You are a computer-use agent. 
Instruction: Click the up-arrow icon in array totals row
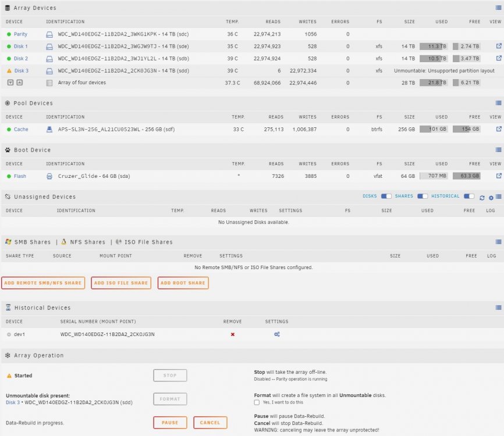(x=20, y=83)
